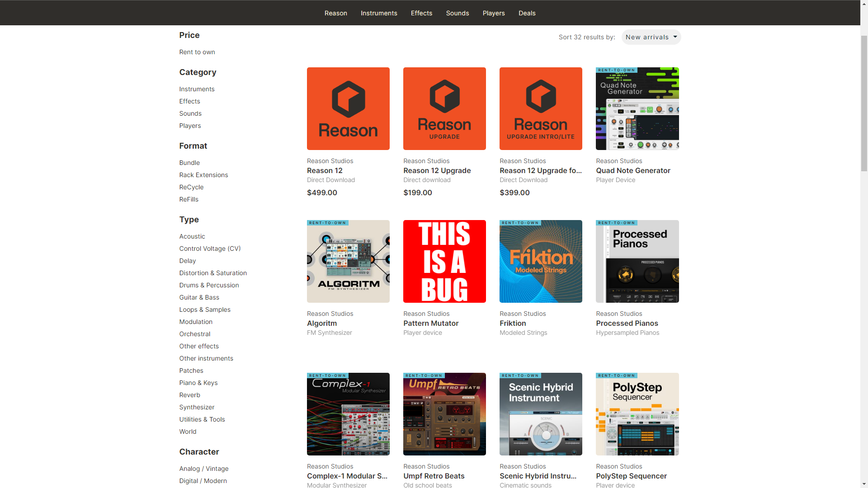Select the Bundle format filter
The height and width of the screenshot is (488, 868).
click(189, 163)
